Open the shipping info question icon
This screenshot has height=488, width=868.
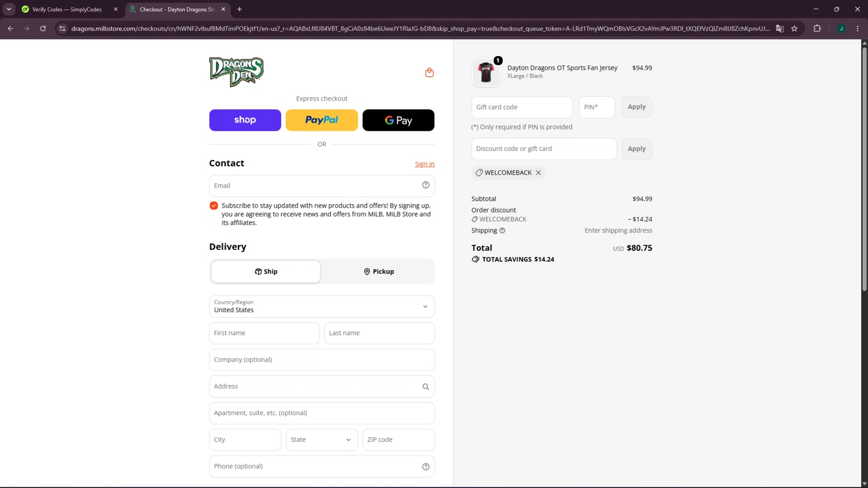pos(502,231)
